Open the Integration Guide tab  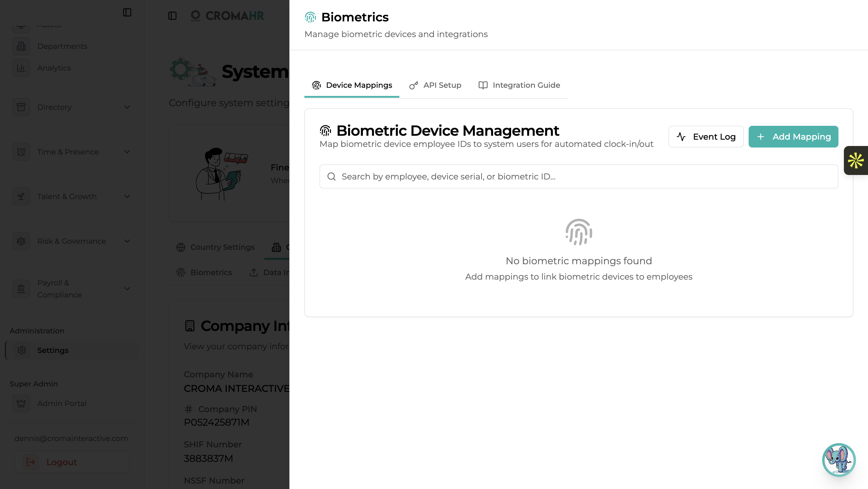tap(519, 85)
